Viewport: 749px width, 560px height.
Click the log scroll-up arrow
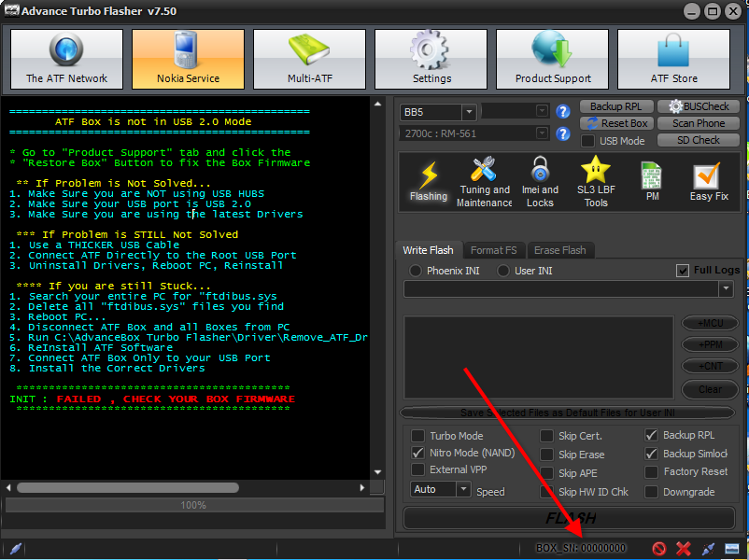(x=378, y=104)
